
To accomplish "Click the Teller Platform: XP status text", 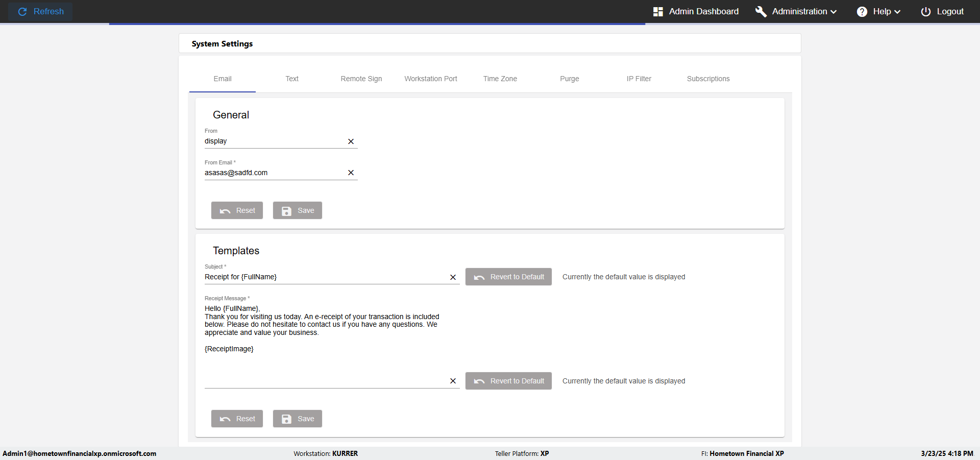I will (522, 453).
